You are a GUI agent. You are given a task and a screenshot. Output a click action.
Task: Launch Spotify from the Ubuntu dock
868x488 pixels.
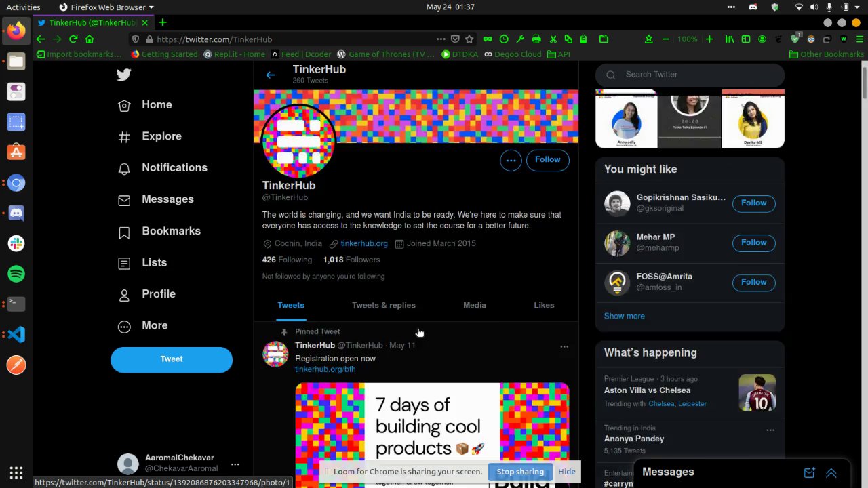16,274
